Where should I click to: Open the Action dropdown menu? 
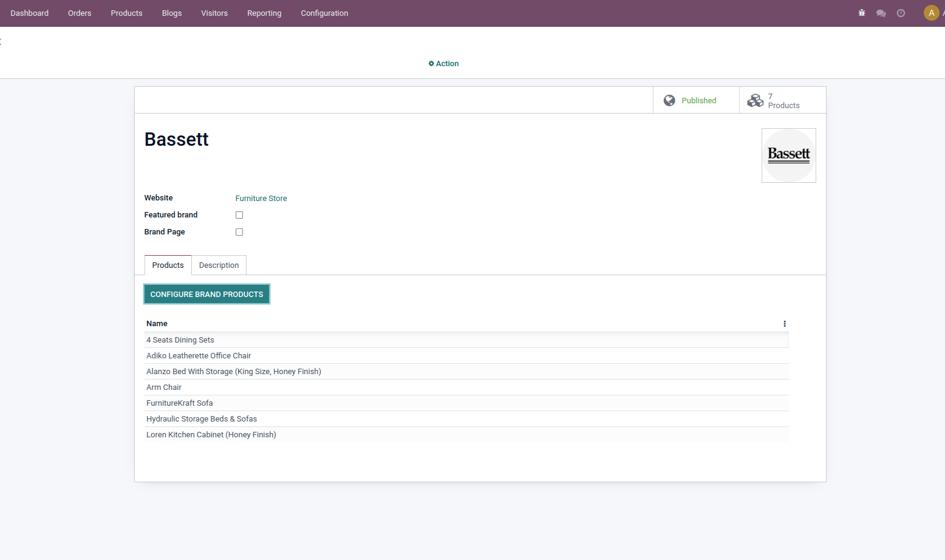pos(444,64)
